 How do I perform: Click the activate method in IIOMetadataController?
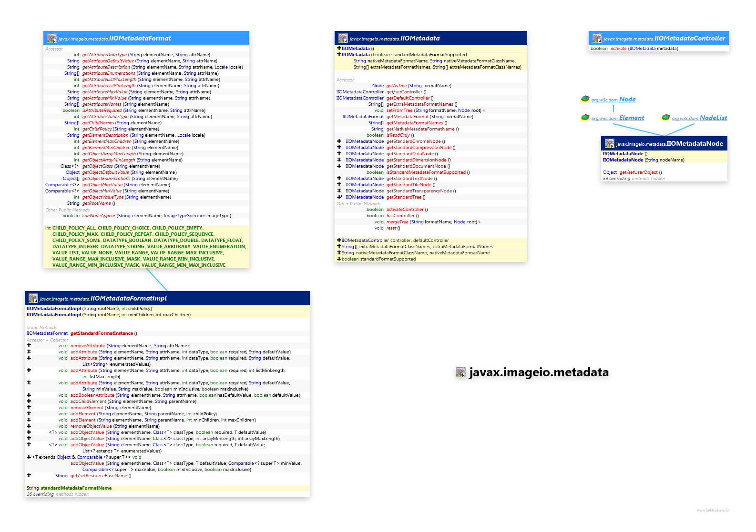click(x=618, y=49)
